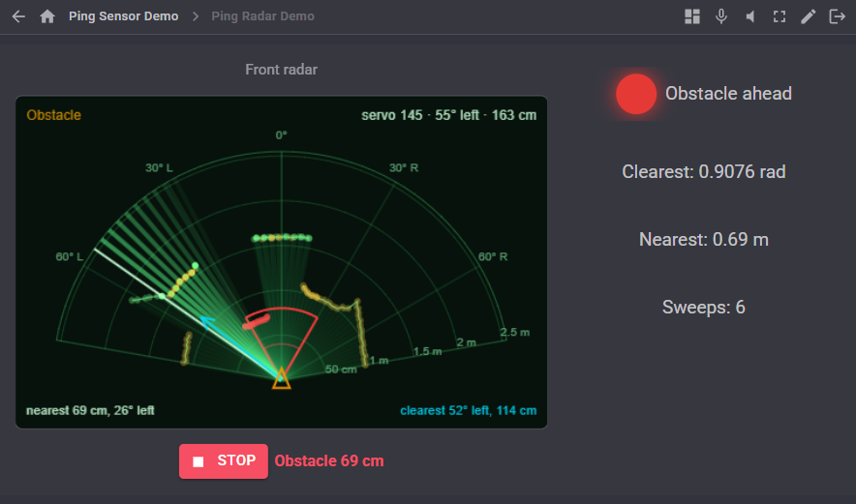Select the orange Obstacle label in radar
This screenshot has width=856, height=504.
click(x=53, y=115)
